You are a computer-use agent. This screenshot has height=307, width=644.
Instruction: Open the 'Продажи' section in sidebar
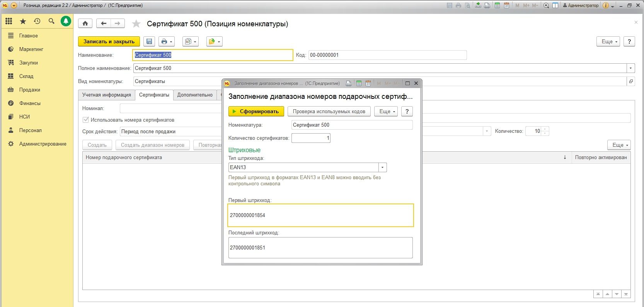coord(29,90)
